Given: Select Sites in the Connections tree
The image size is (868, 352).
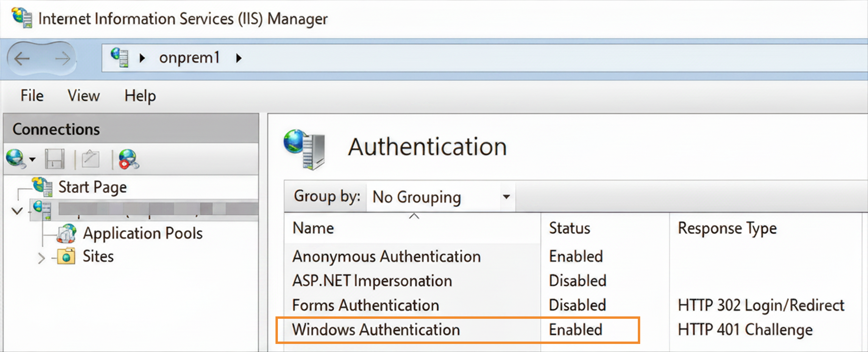Looking at the screenshot, I should (98, 256).
